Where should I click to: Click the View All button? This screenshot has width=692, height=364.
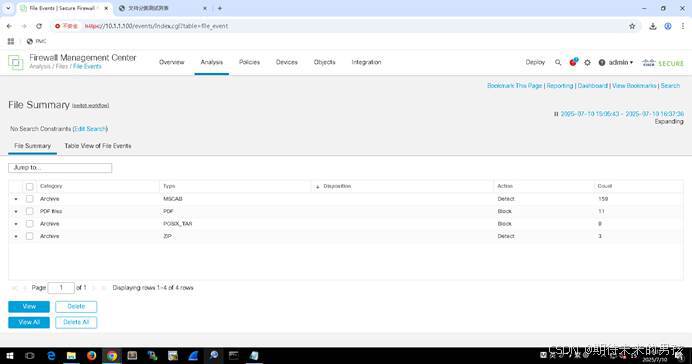click(x=29, y=323)
